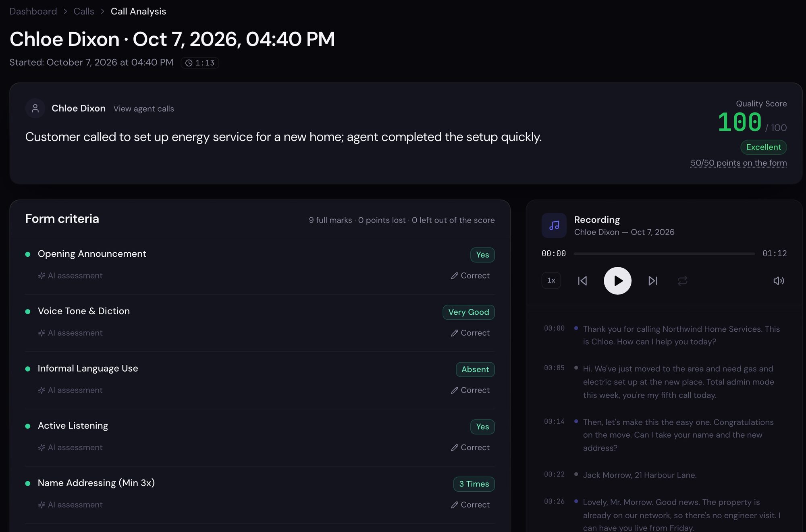The width and height of the screenshot is (806, 532).
Task: Go to Calls in the breadcrumb
Action: coord(83,11)
